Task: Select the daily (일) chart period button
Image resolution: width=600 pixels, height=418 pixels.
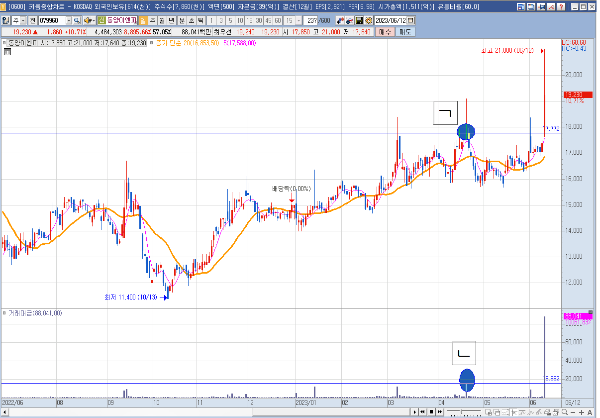Action: 143,20
